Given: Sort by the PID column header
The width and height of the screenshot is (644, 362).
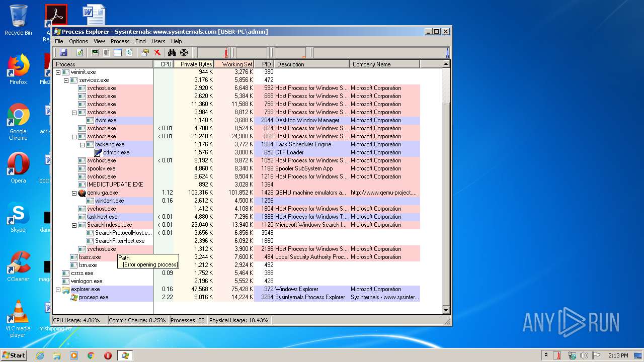Looking at the screenshot, I should (264, 64).
